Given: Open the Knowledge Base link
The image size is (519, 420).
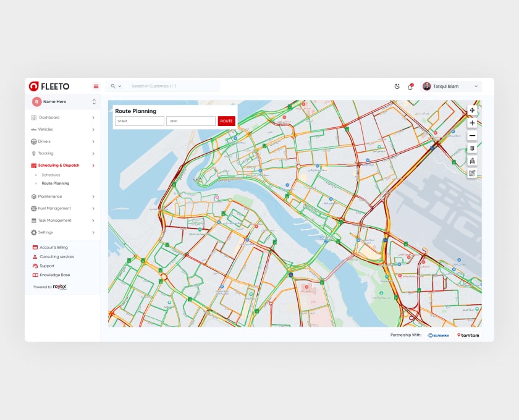Looking at the screenshot, I should tap(54, 275).
